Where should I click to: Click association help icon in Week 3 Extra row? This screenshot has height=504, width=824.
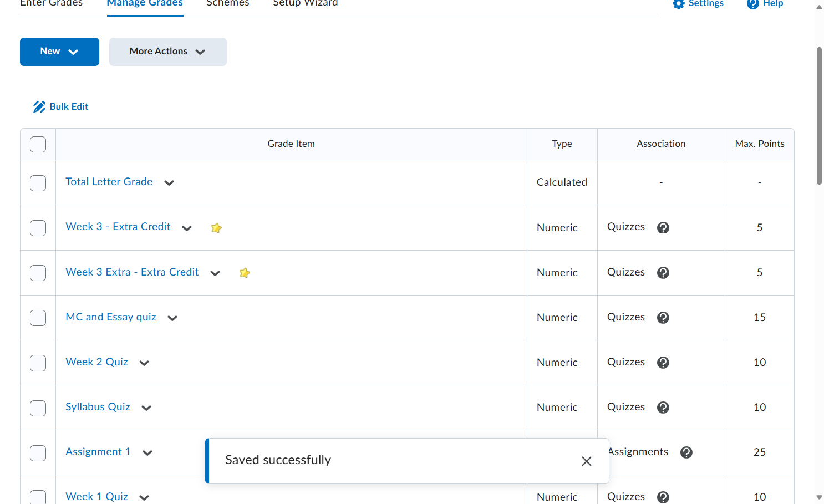point(663,273)
